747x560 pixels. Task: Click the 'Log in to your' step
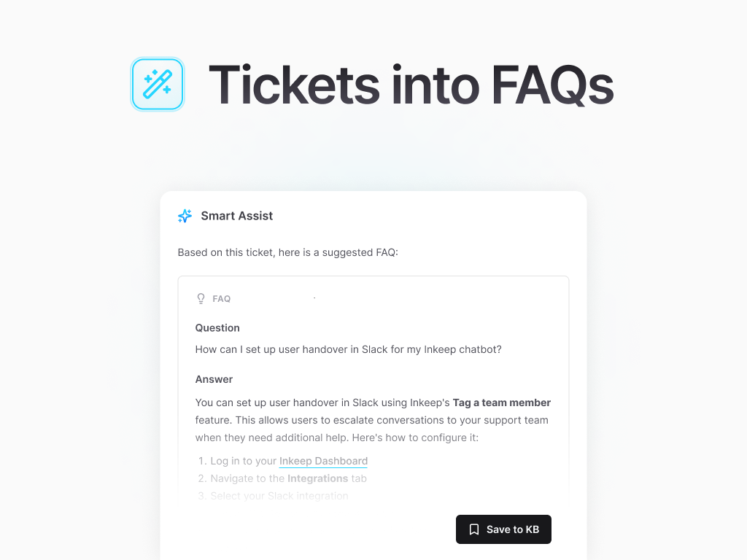243,461
